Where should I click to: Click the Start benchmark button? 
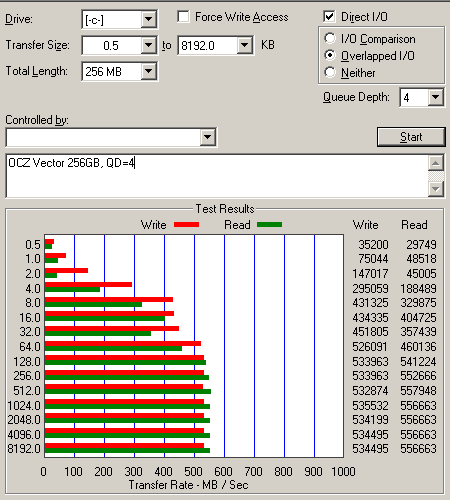[411, 137]
